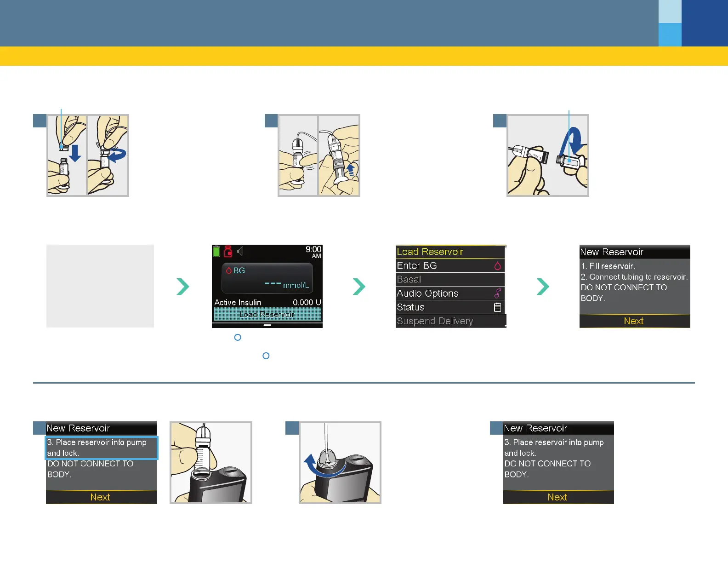
Task: Select Basal in the pump menu
Action: click(449, 280)
